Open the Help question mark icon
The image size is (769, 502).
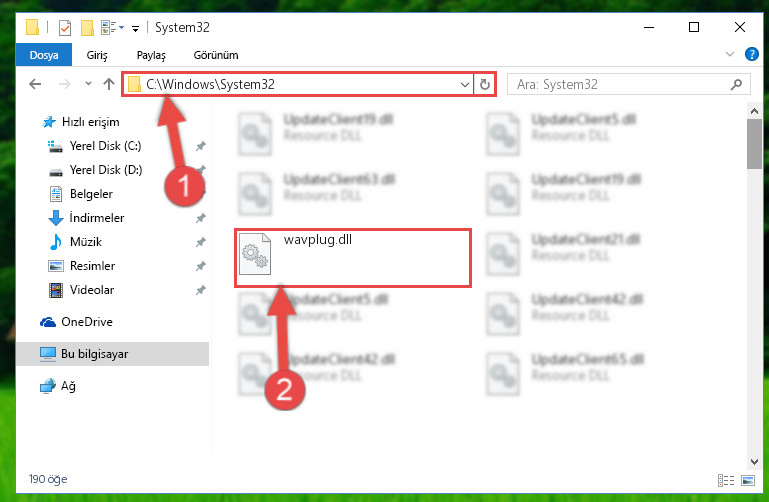coord(751,54)
